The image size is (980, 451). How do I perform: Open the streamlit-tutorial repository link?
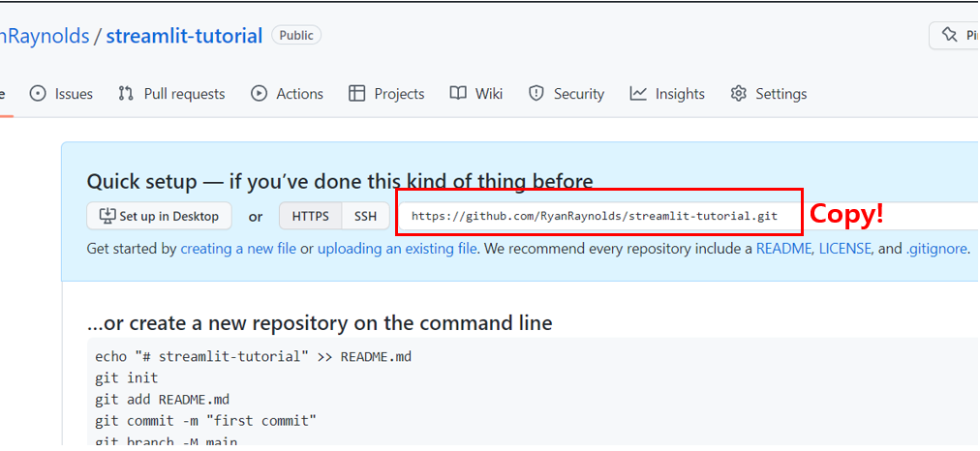coord(184,36)
